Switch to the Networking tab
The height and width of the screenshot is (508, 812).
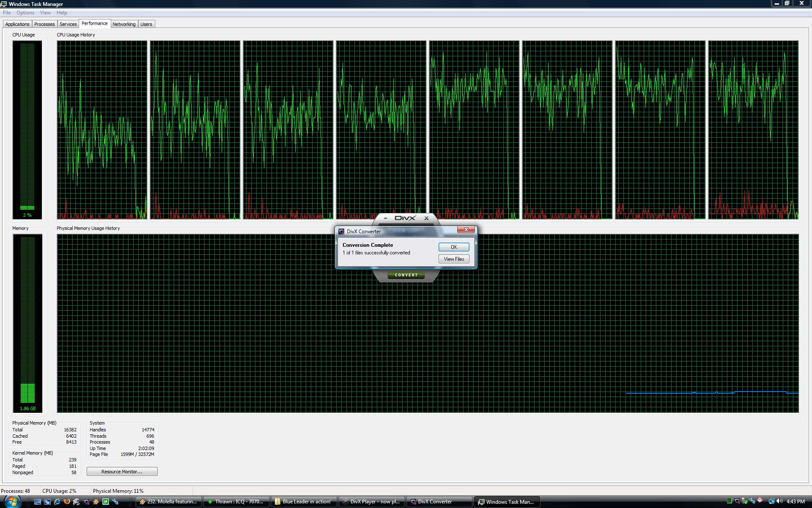click(x=124, y=24)
